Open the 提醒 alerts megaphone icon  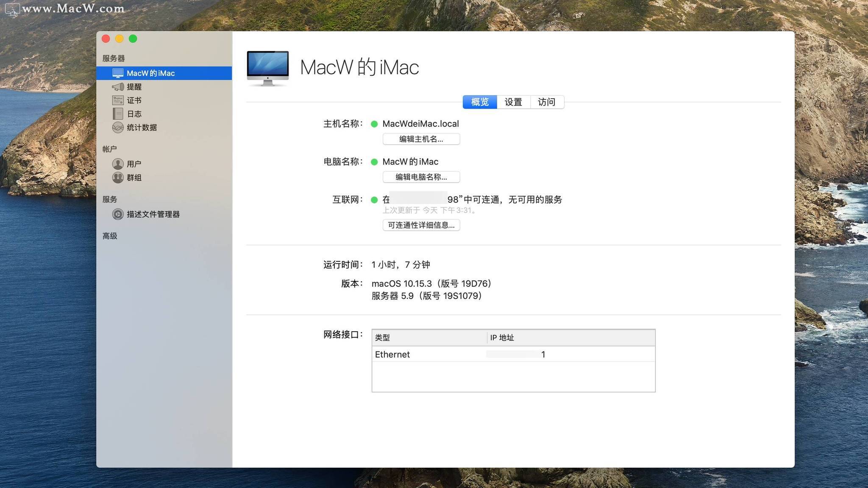click(118, 87)
